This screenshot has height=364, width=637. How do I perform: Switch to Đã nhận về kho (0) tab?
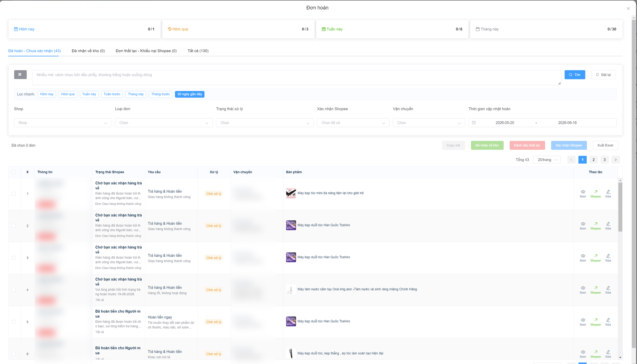click(88, 51)
